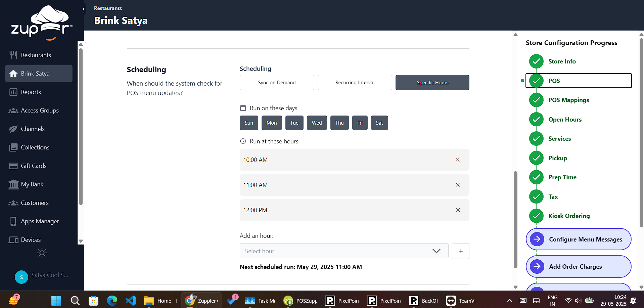Collapse the sidebar with the chevron
644x308 pixels.
[x=84, y=9]
